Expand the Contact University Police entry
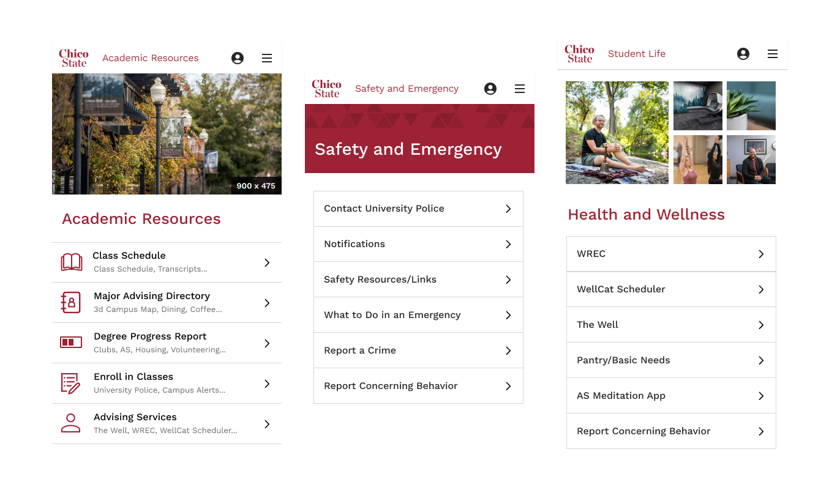The width and height of the screenshot is (840, 504). (418, 209)
